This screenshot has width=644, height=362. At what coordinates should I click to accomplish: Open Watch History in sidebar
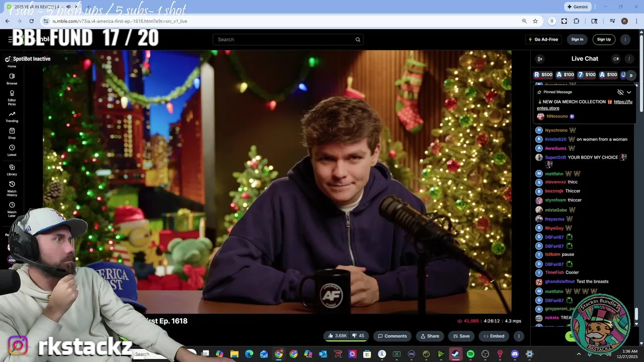12,189
